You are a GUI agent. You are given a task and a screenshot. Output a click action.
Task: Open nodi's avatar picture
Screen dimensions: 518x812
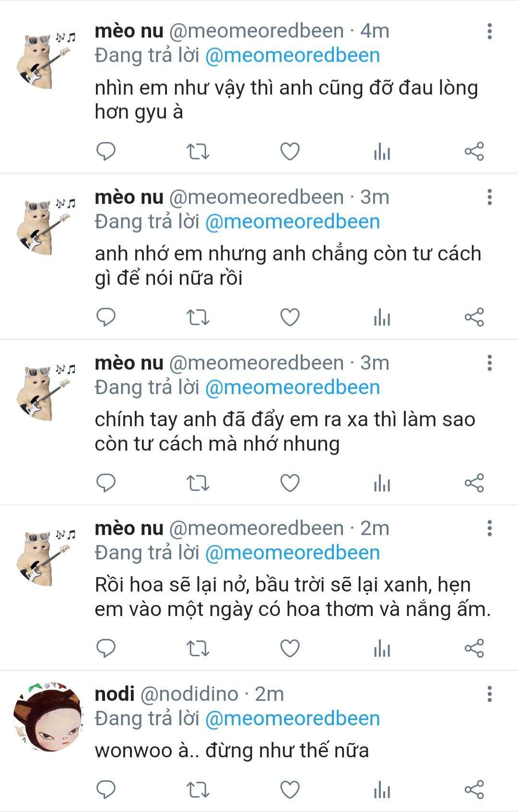pyautogui.click(x=48, y=716)
